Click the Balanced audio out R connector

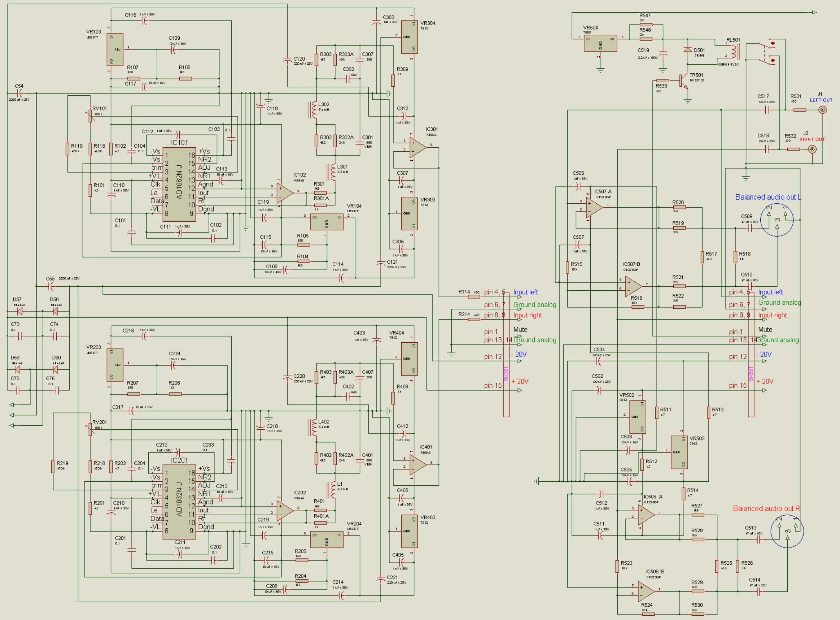click(x=787, y=531)
